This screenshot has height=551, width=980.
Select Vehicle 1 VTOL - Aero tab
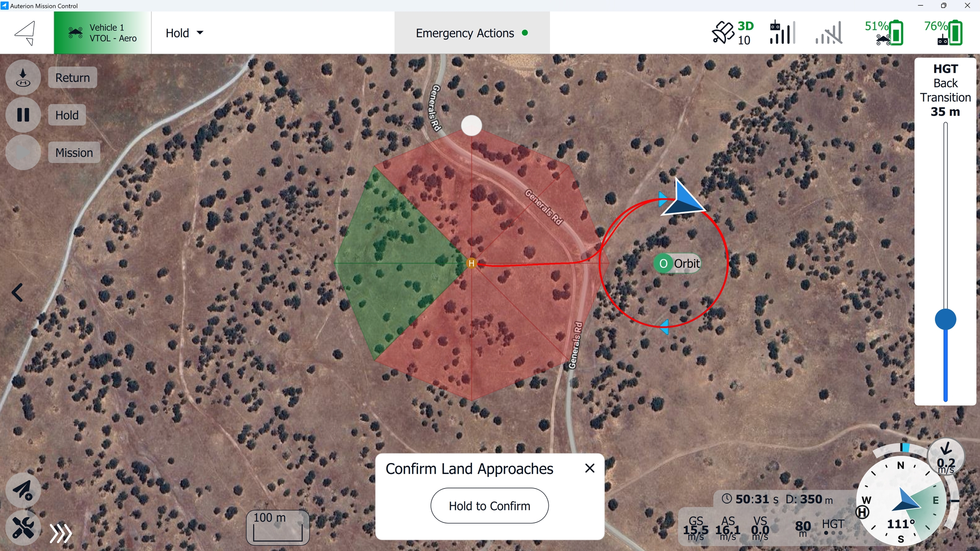103,33
